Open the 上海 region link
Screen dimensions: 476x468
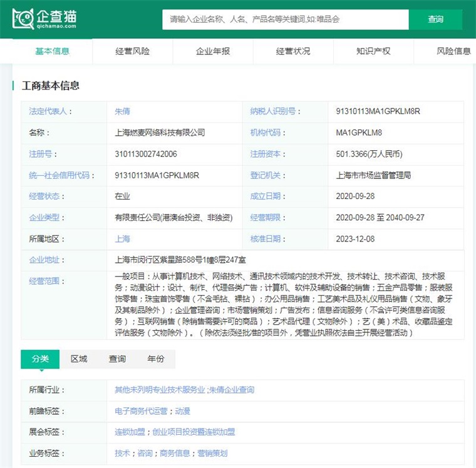[122, 239]
